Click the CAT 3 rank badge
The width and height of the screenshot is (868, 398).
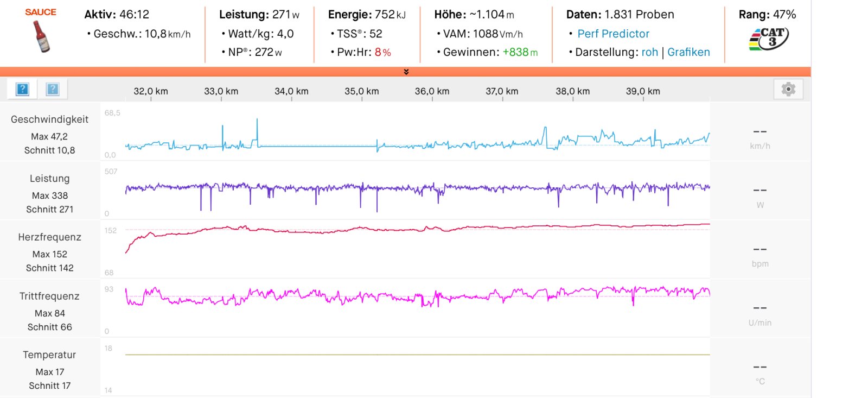tap(768, 39)
